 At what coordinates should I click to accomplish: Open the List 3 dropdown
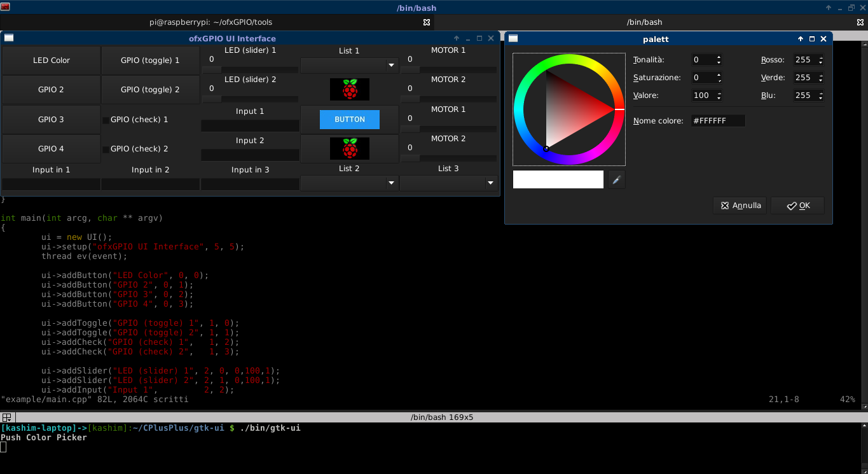tap(448, 183)
